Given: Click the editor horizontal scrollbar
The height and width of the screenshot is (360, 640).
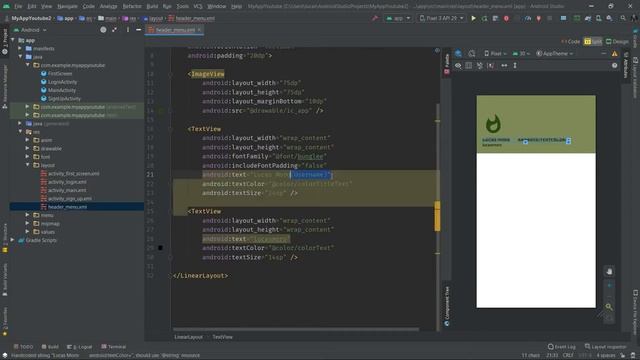Looking at the screenshot, I should click(296, 329).
